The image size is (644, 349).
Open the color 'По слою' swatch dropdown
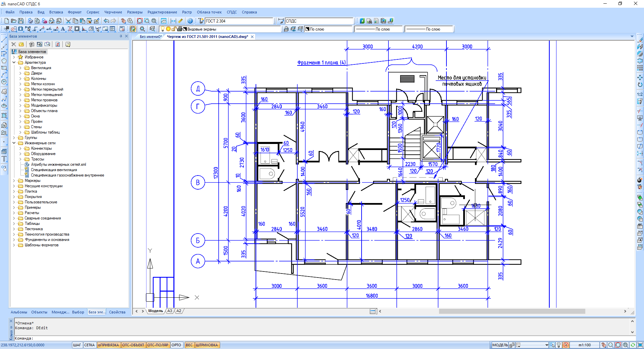tap(329, 29)
